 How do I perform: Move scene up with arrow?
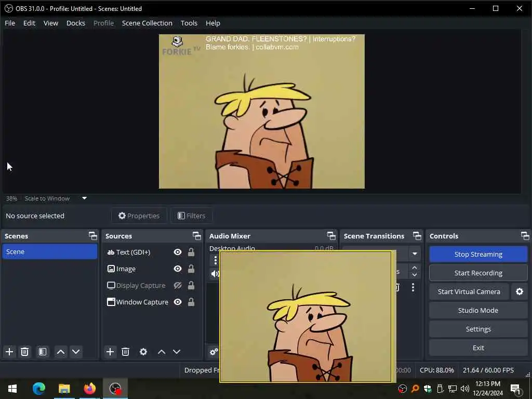(x=61, y=352)
